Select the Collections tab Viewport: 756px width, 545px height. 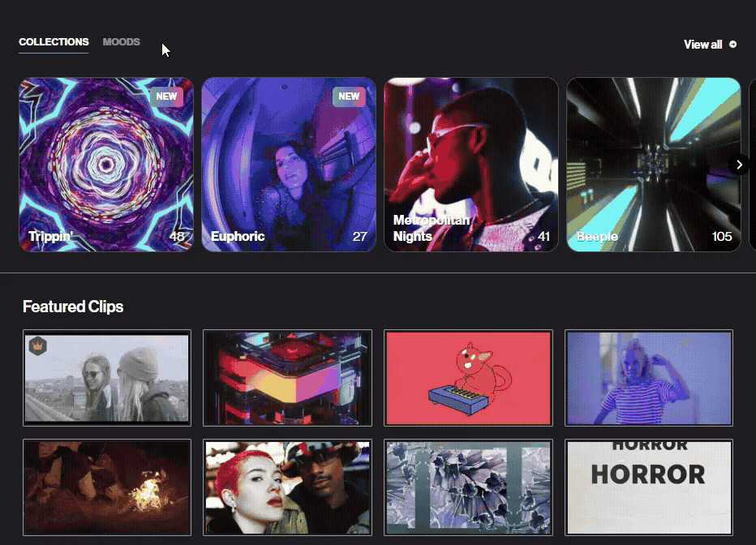tap(54, 41)
